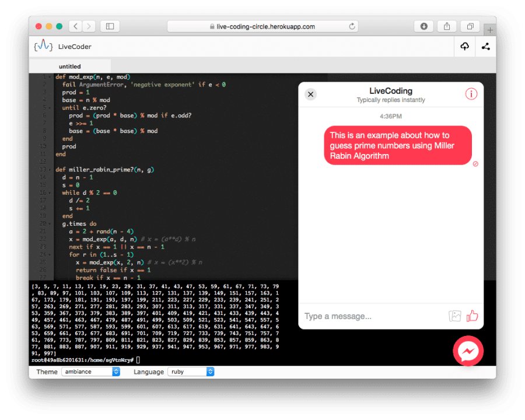The height and width of the screenshot is (420, 525).
Task: Click the message delivery status icon
Action: coord(475,164)
